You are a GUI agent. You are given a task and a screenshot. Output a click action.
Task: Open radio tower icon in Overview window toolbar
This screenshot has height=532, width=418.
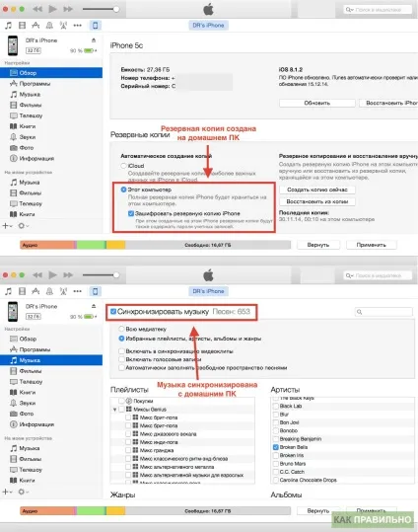63,25
